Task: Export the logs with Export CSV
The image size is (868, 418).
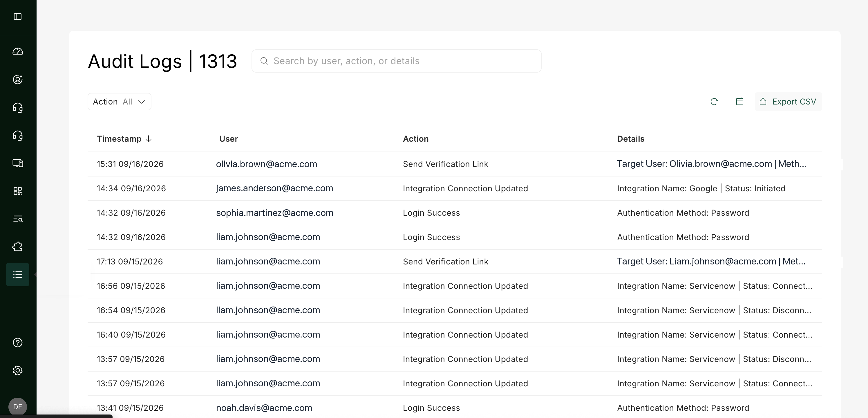Action: pyautogui.click(x=788, y=102)
